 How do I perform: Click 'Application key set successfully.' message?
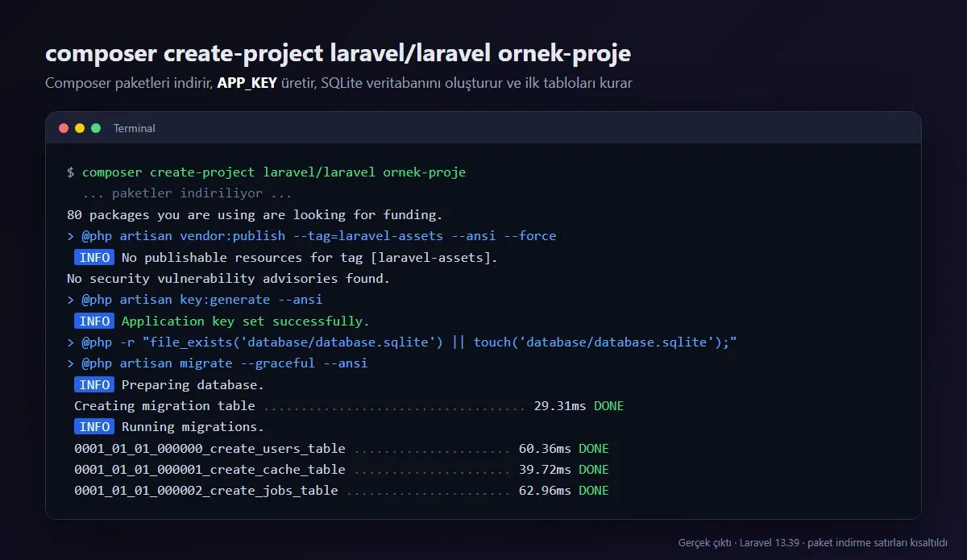click(245, 321)
